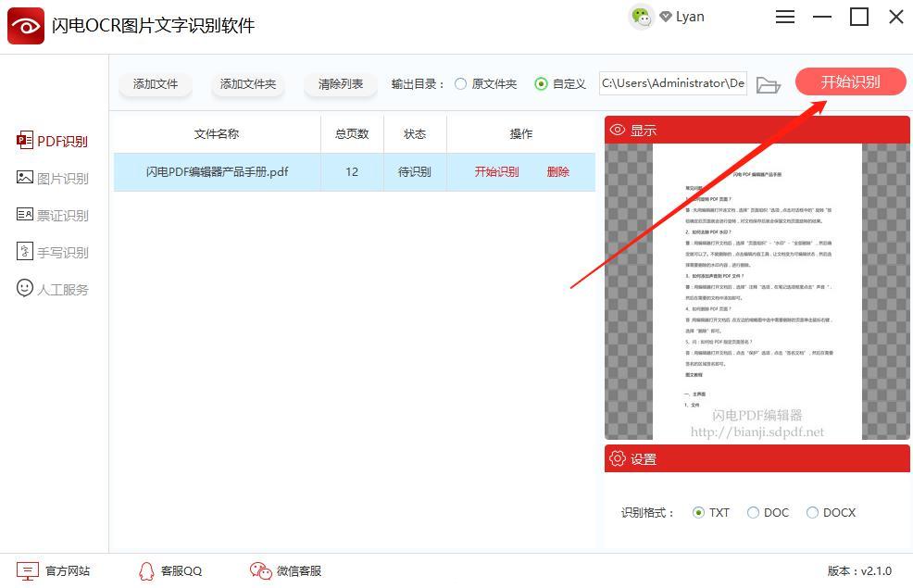Select 原文件夹 output radio button

(460, 84)
